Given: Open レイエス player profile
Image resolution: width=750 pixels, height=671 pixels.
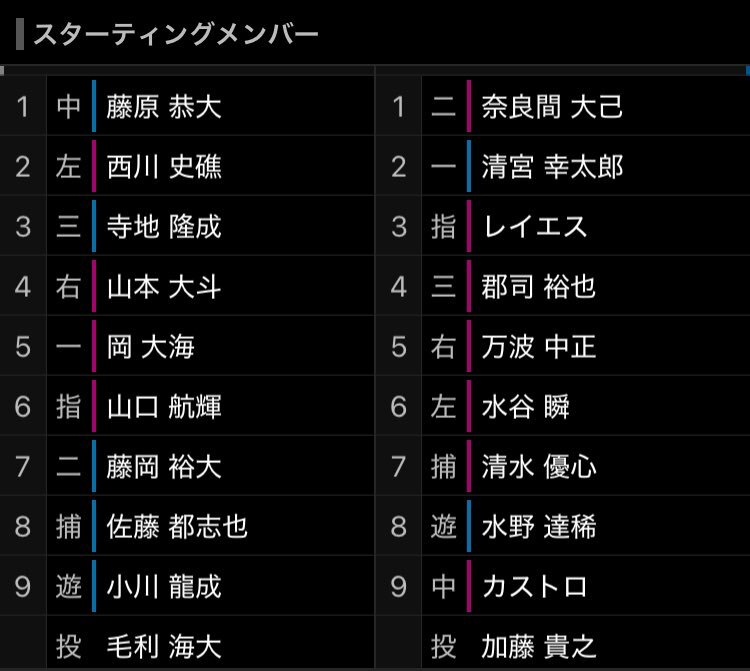Looking at the screenshot, I should 534,227.
